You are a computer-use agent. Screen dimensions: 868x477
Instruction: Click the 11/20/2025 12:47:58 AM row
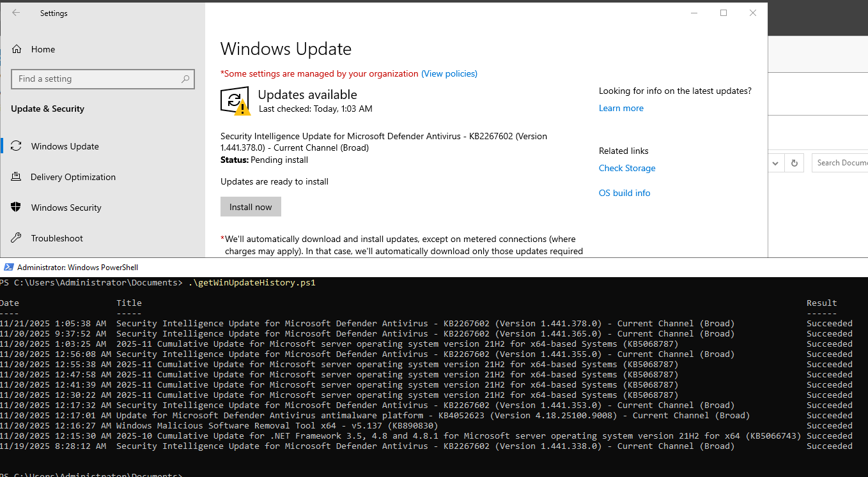click(x=426, y=374)
